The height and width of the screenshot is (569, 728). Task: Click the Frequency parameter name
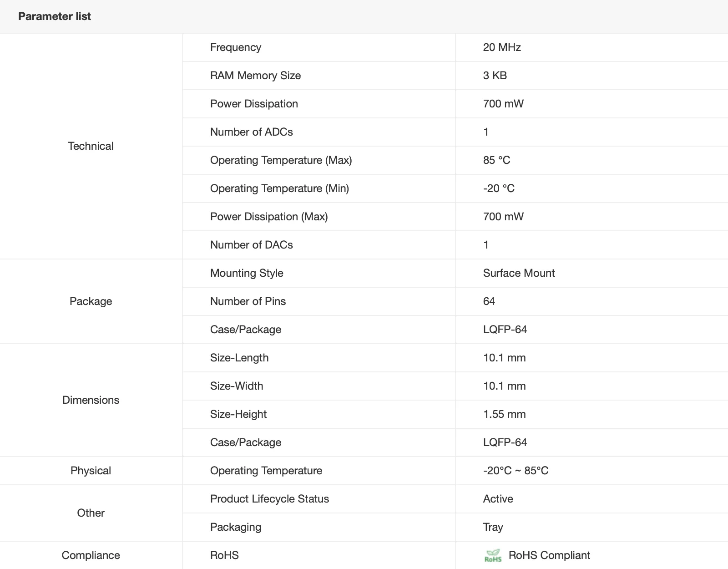click(236, 47)
